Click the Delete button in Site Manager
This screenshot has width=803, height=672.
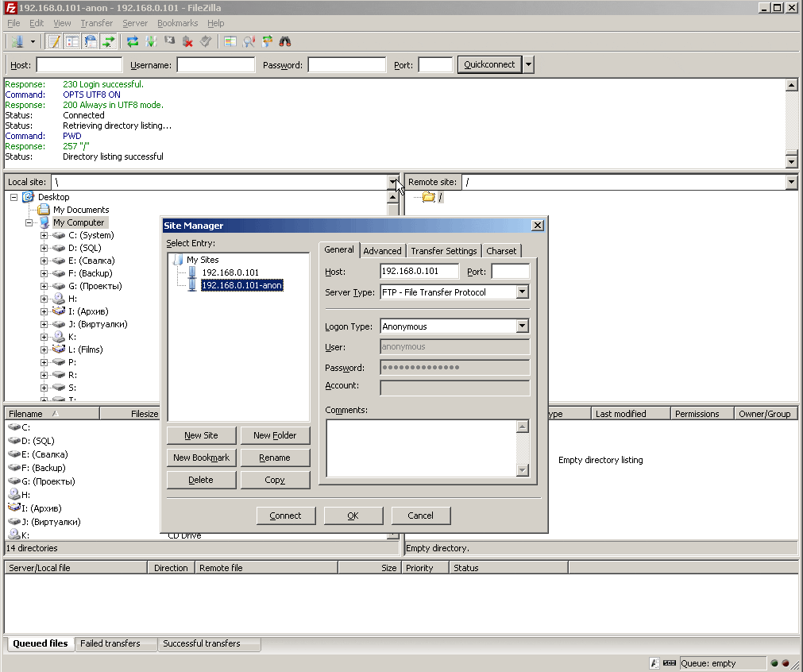click(201, 480)
